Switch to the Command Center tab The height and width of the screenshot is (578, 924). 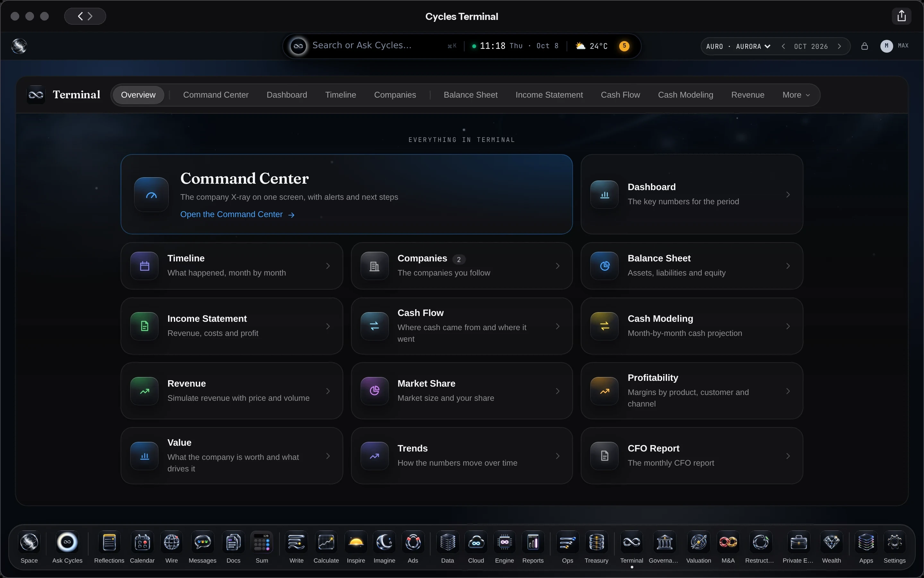point(216,95)
